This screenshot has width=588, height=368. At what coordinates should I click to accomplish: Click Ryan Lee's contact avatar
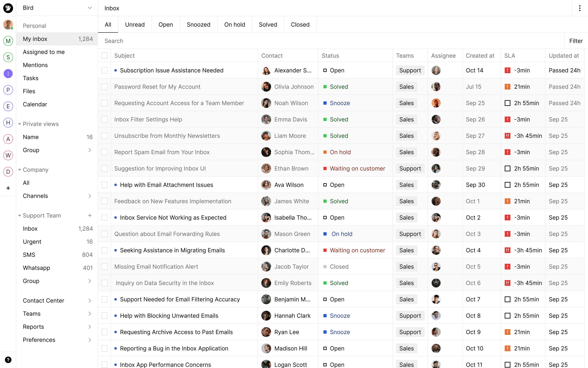tap(266, 332)
